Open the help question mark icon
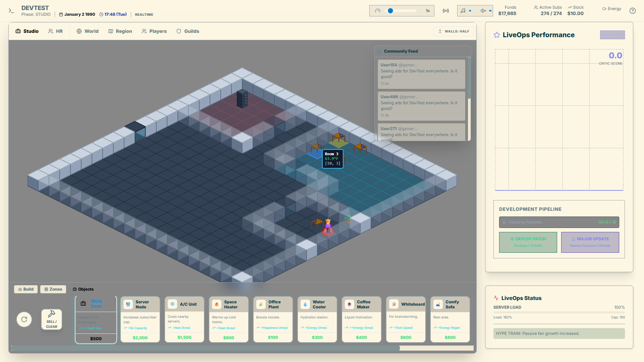This screenshot has width=644, height=362. point(633,11)
